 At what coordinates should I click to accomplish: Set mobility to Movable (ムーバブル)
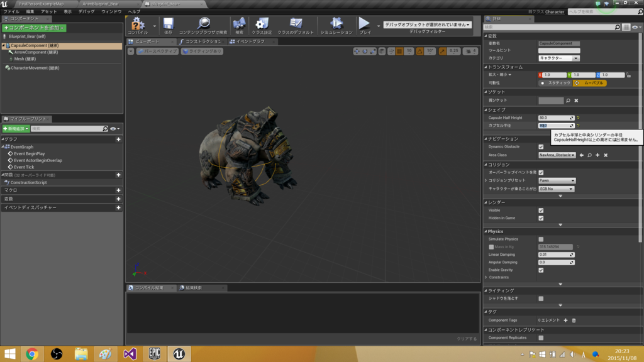click(590, 83)
